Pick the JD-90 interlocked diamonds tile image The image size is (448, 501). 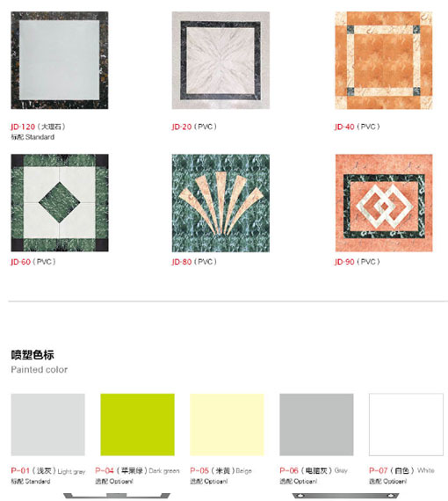tap(384, 203)
